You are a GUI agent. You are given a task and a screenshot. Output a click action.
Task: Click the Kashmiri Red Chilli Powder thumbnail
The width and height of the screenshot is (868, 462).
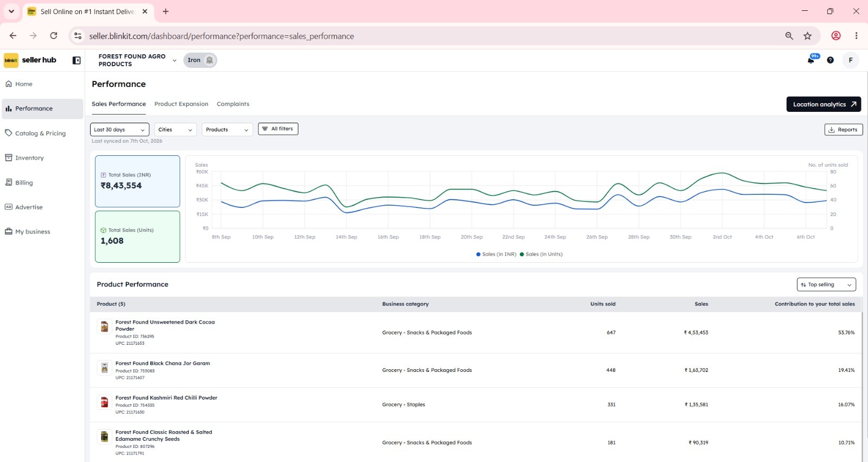click(105, 402)
